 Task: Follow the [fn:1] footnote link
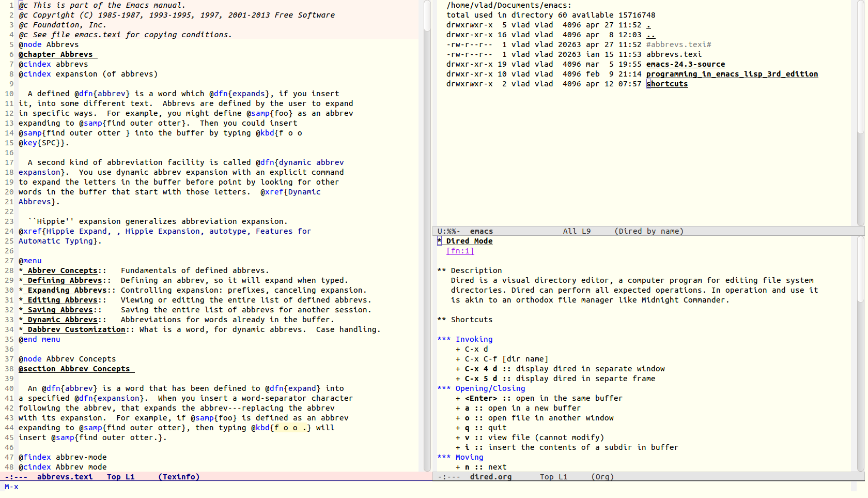(460, 251)
